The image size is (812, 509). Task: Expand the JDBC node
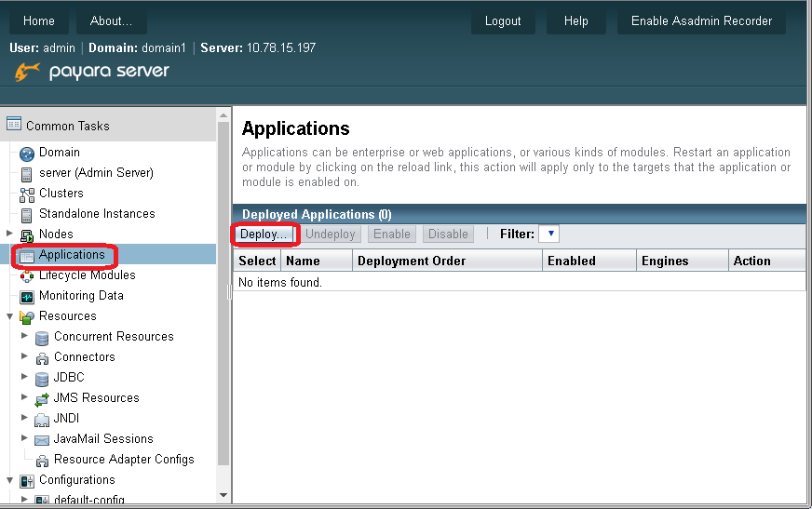[x=24, y=377]
